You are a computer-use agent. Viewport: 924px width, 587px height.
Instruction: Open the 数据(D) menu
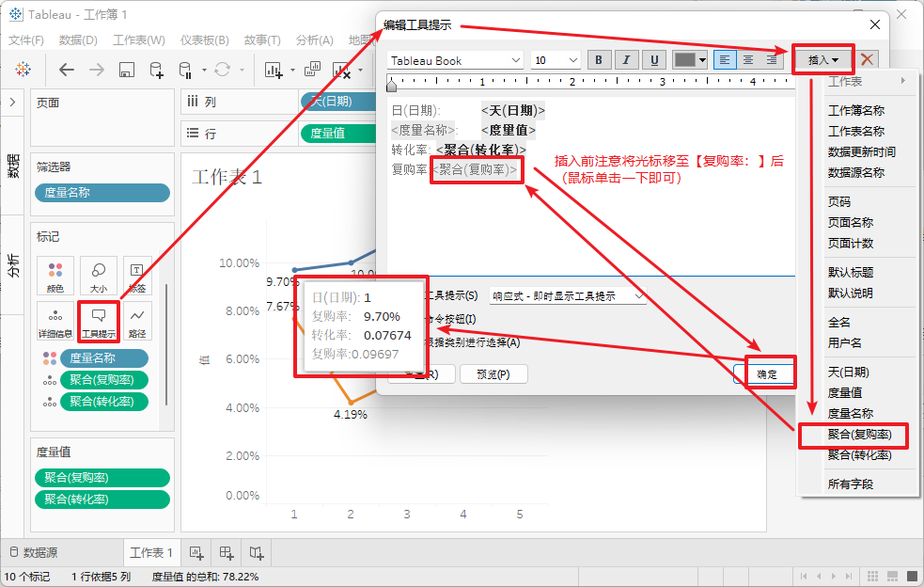(78, 40)
